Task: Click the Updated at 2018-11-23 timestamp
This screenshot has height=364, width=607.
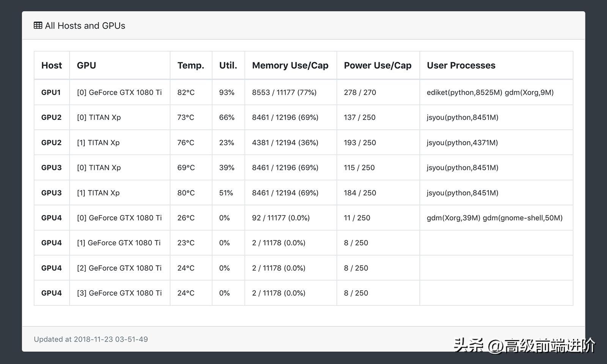Action: (91, 339)
